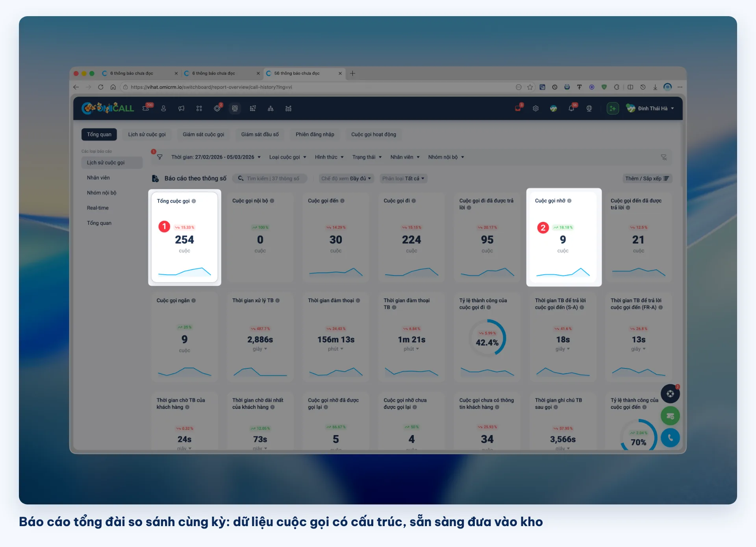Click the green AI sparkle button
756x547 pixels.
(613, 108)
